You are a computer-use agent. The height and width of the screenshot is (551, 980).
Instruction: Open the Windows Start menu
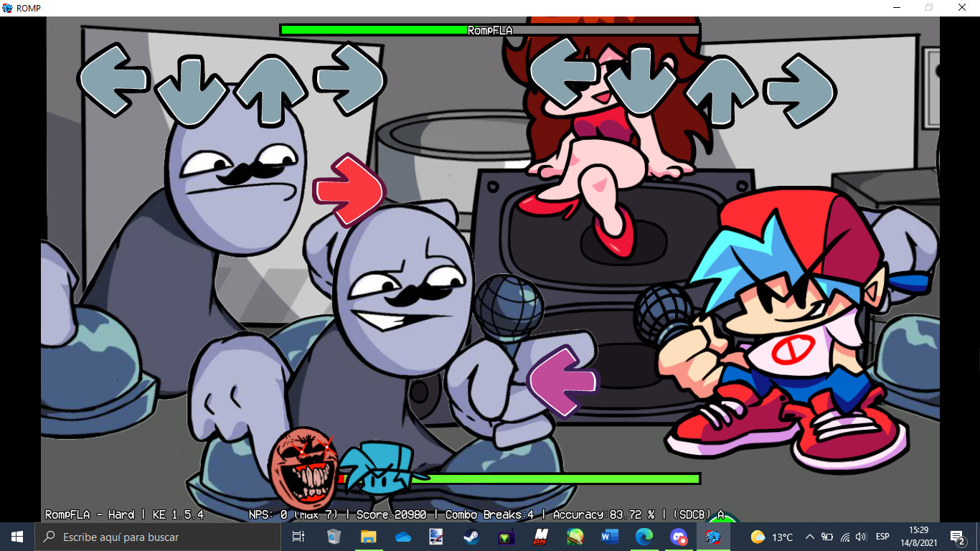(17, 537)
